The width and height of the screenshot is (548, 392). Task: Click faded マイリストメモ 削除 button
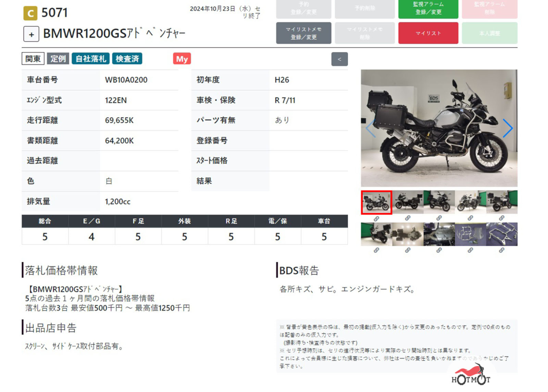365,33
